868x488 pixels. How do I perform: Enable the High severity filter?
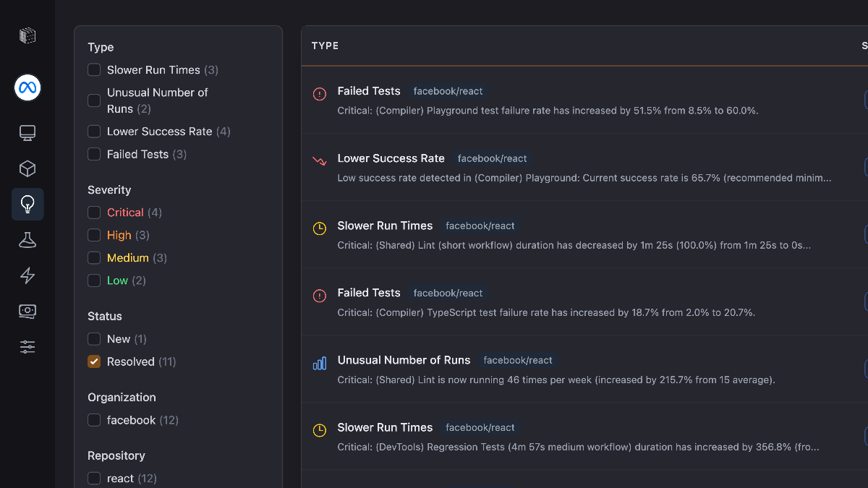pyautogui.click(x=94, y=235)
